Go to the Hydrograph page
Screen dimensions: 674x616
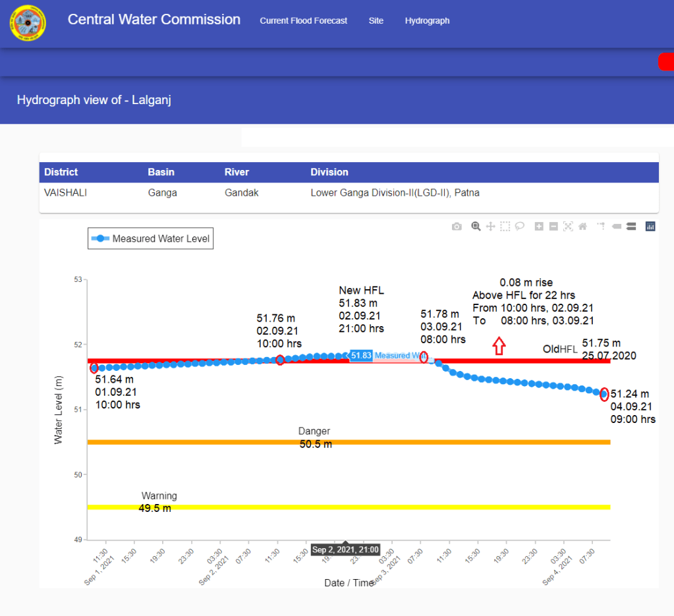[x=427, y=21]
